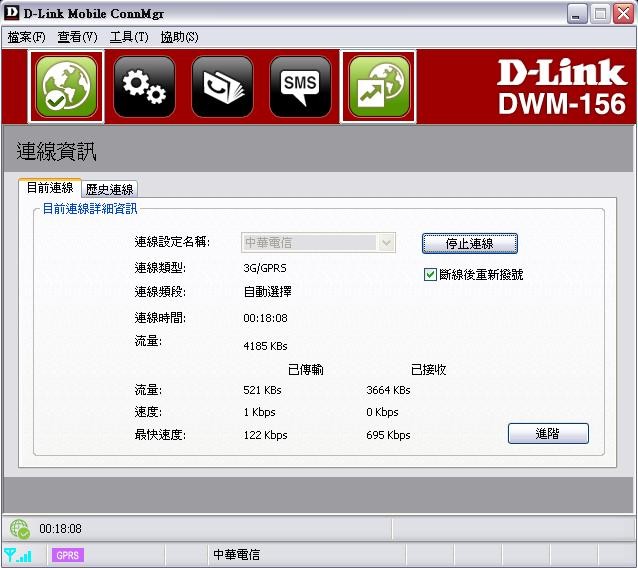Image resolution: width=638 pixels, height=568 pixels.
Task: Expand the 連線設定名稱 dropdown arrow
Action: point(386,243)
